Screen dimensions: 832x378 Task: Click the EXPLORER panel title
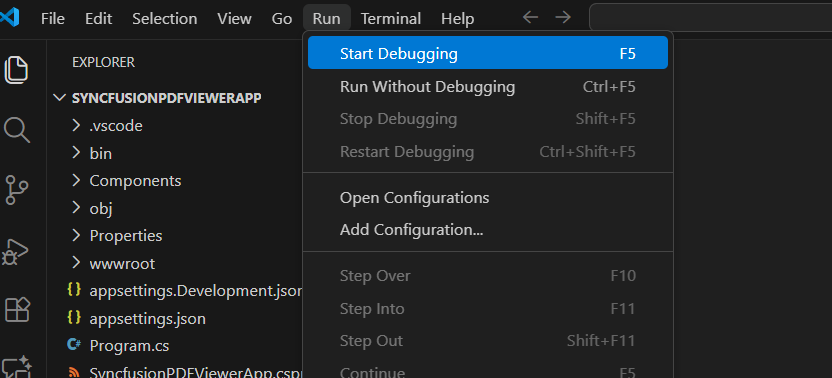pyautogui.click(x=103, y=62)
